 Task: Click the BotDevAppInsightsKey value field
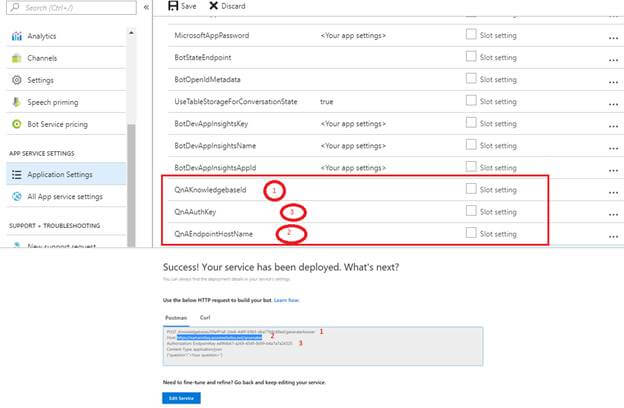point(353,124)
